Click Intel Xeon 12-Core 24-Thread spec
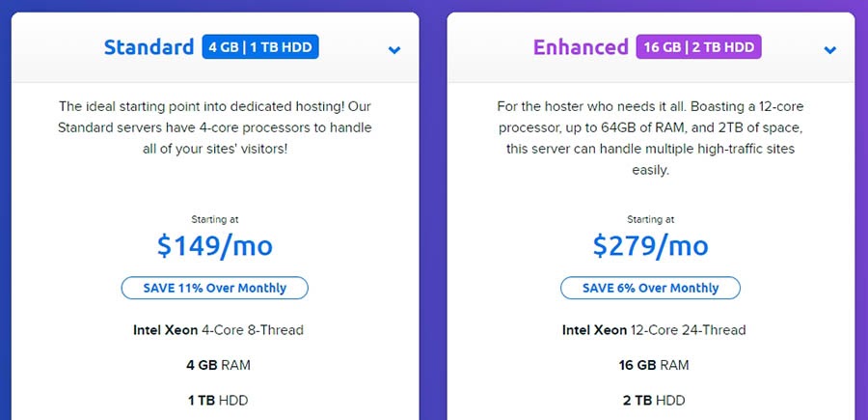Viewport: 868px width, 420px height. 654,330
